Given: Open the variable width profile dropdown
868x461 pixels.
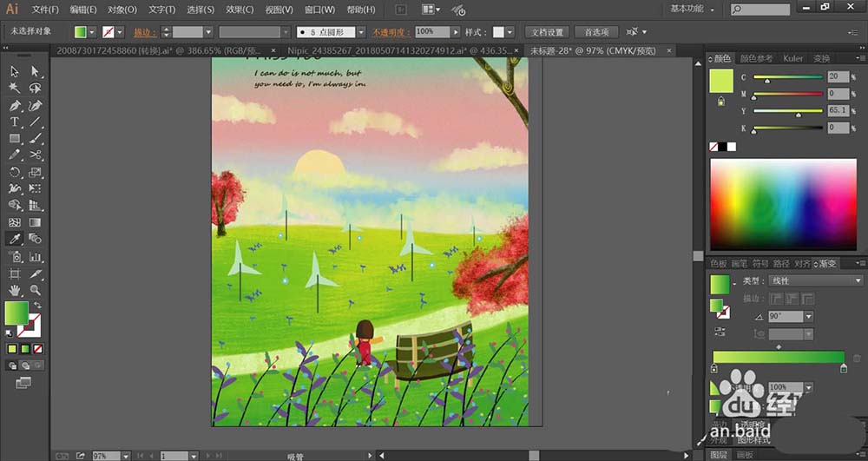Looking at the screenshot, I should click(286, 32).
